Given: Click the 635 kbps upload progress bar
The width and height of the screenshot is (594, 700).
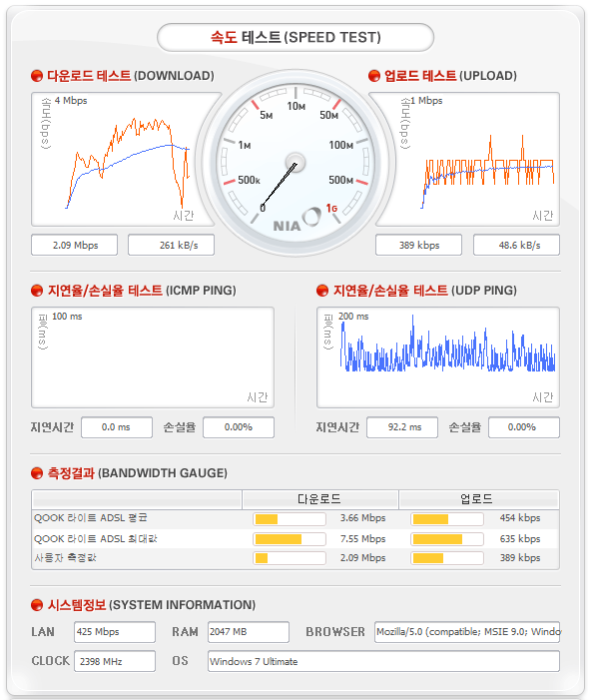Looking at the screenshot, I should tap(447, 539).
